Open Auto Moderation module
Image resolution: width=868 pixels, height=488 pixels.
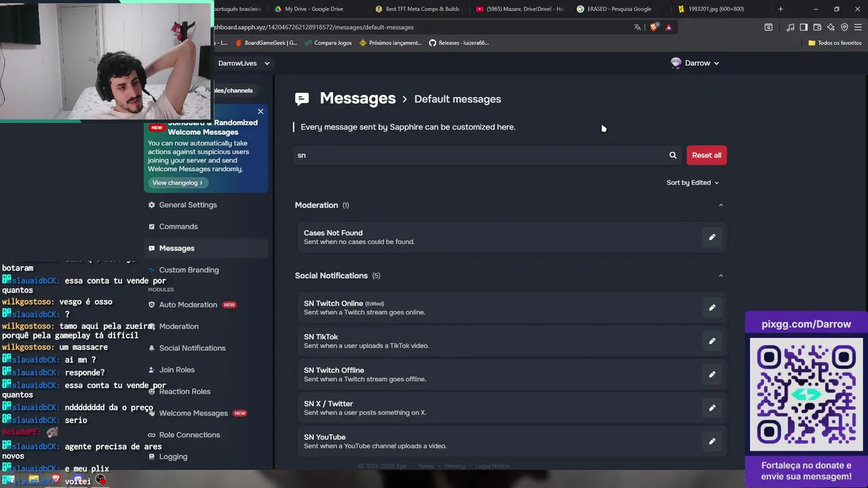206,305
